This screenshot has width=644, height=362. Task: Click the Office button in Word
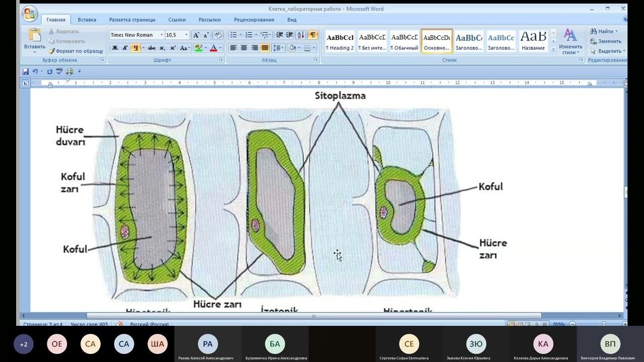click(x=29, y=13)
